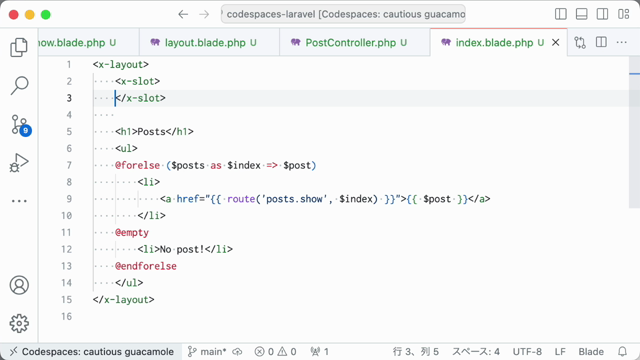The width and height of the screenshot is (640, 360).
Task: Open the Accounts menu
Action: pyautogui.click(x=19, y=285)
